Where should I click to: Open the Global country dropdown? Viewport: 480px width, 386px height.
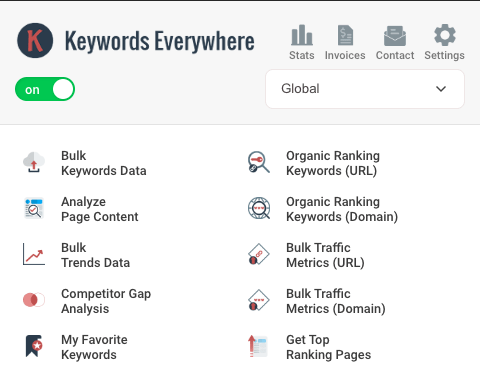coord(365,89)
